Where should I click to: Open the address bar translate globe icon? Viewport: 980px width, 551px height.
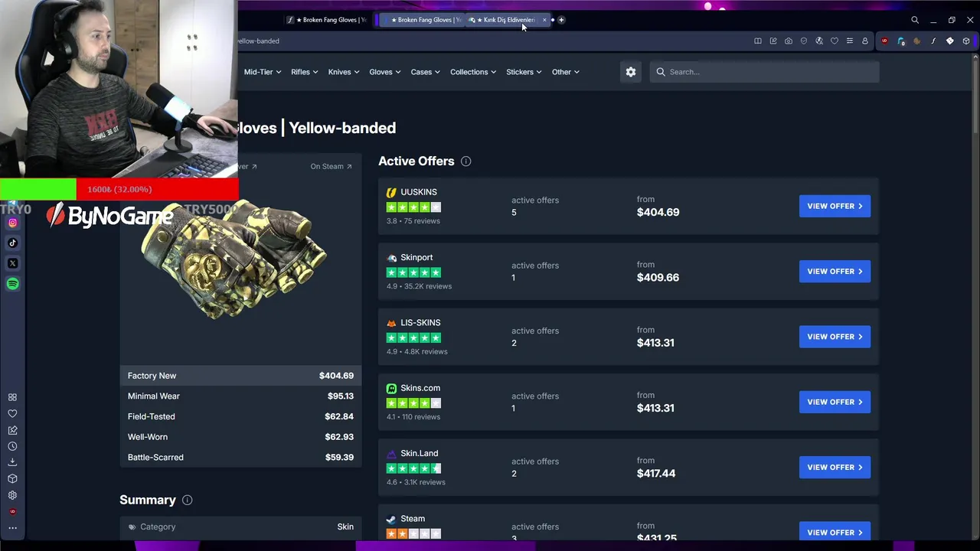819,41
